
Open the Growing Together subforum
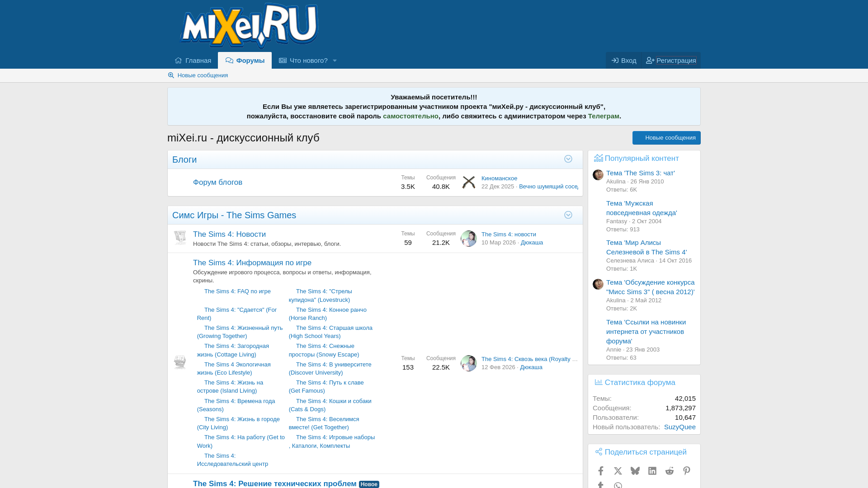240,332
